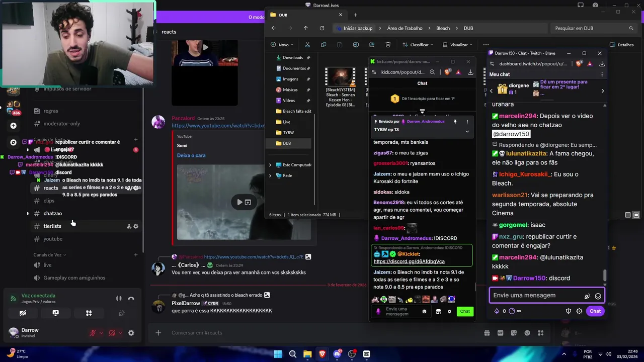Viewport: 644px width, 362px height.
Task: Unpin icon on Kick pinned message
Action: [x=455, y=122]
